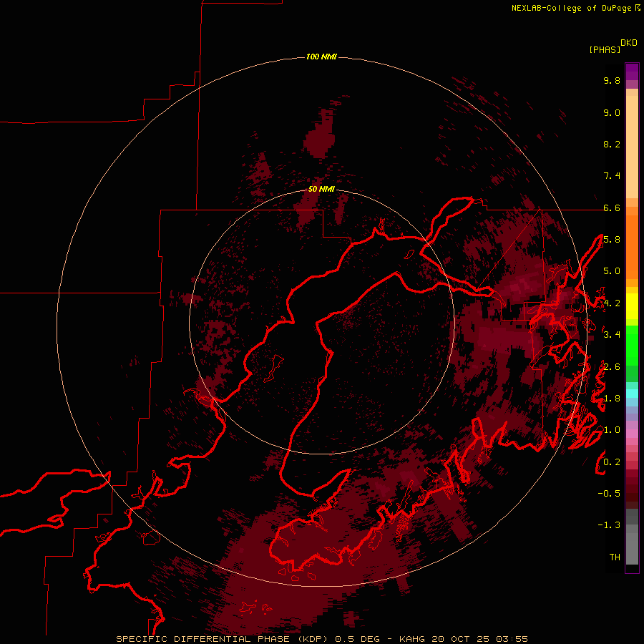Click the -0.5 value on the color scale
644x644 pixels.
(x=609, y=494)
